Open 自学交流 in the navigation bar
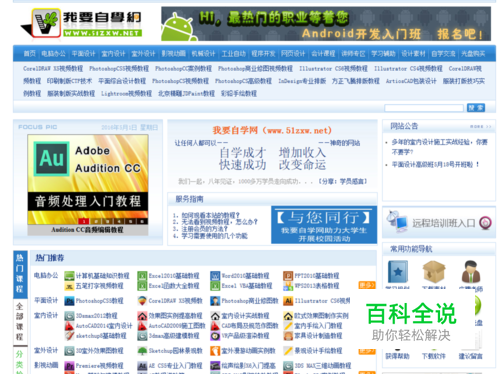 point(443,53)
